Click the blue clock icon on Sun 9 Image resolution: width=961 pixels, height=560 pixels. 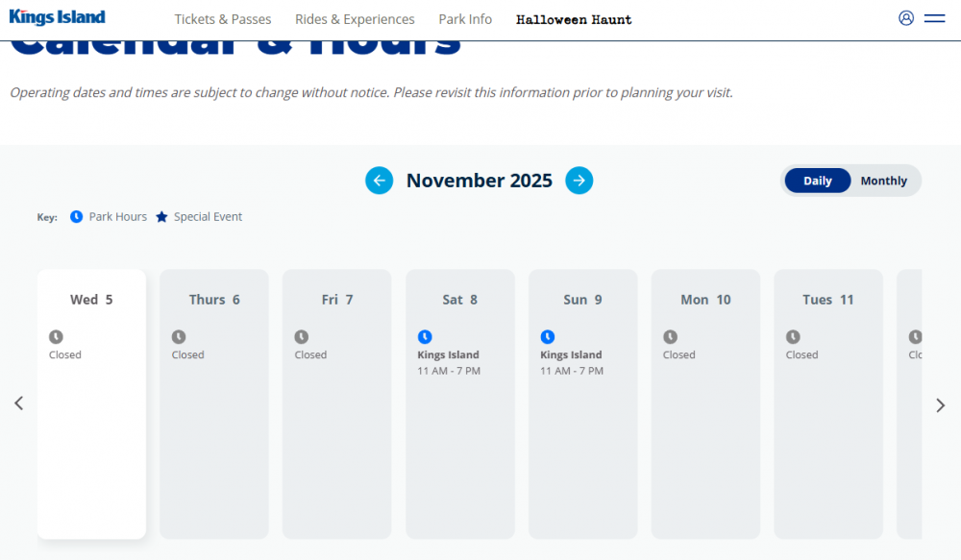(x=548, y=337)
